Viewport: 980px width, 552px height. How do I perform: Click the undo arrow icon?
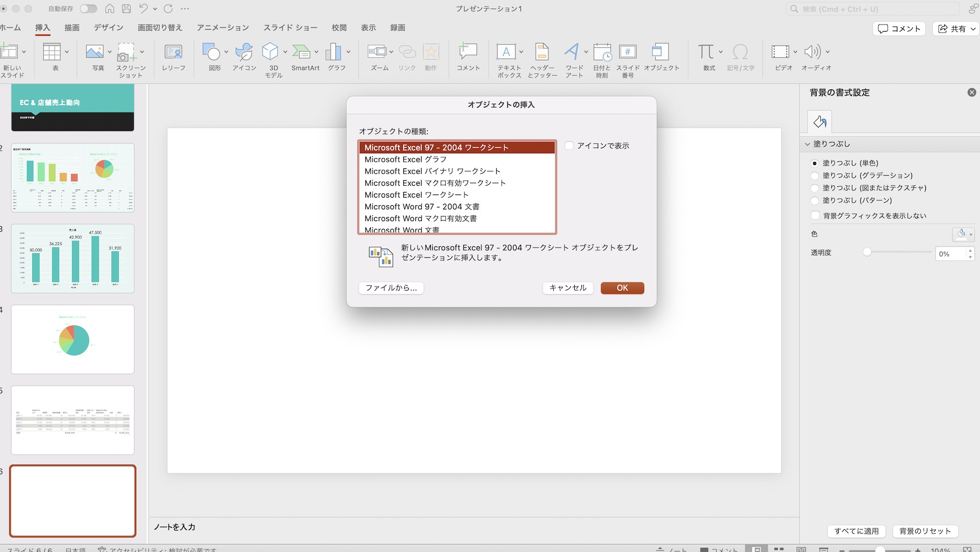click(x=143, y=9)
